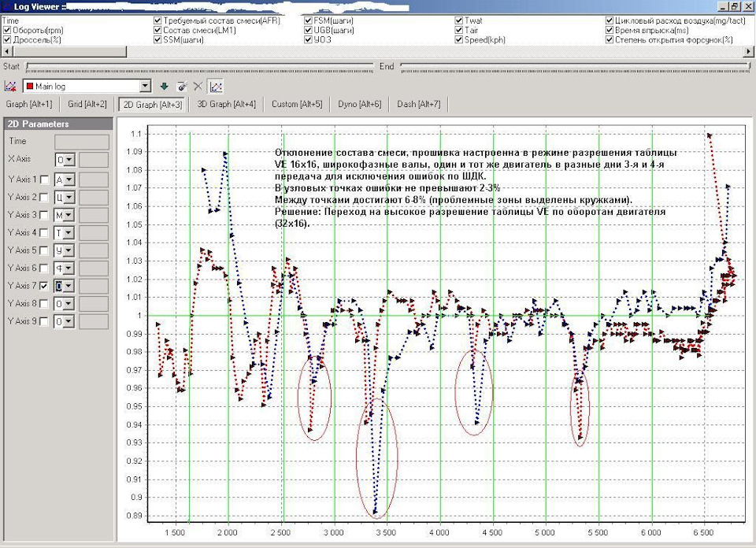Click the right scroll arrow of parameter list
This screenshot has height=548, width=756.
[x=749, y=50]
